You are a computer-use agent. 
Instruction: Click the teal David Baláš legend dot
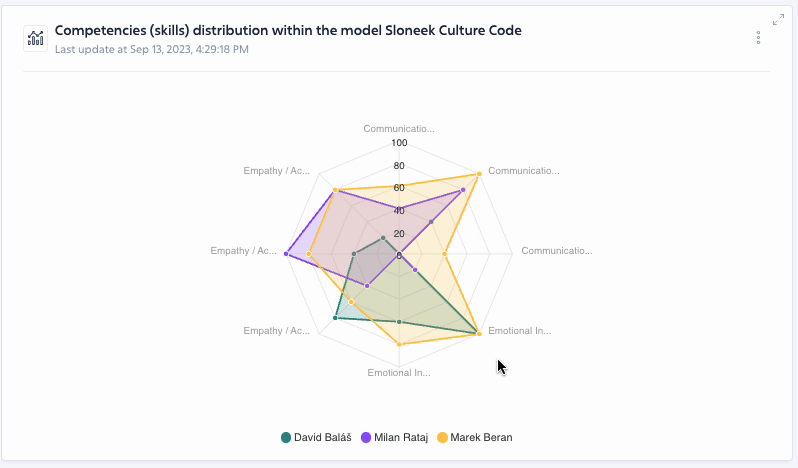286,437
